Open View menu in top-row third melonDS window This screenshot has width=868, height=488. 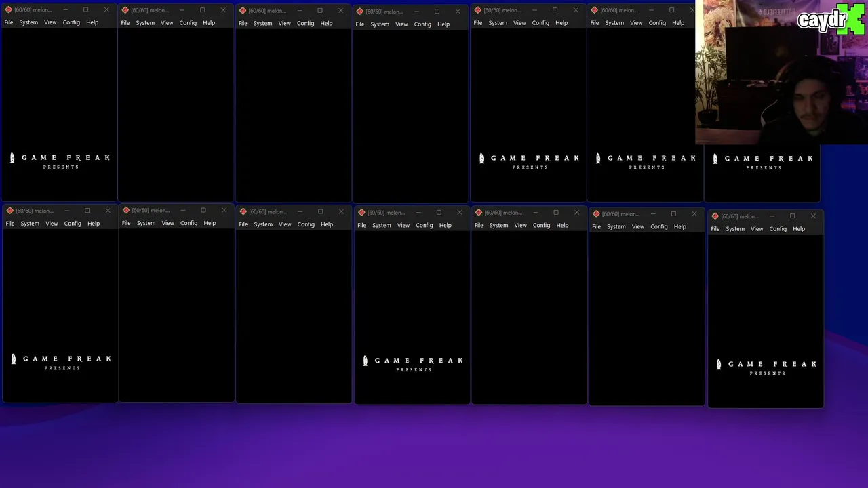point(284,23)
